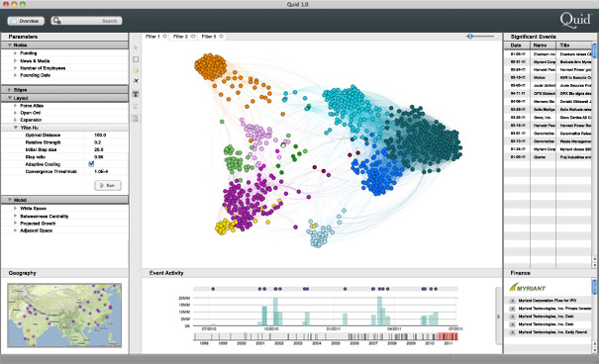Viewport: 599px width, 364px height.
Task: Click the airplane icon in the toolbar
Action: 136,81
